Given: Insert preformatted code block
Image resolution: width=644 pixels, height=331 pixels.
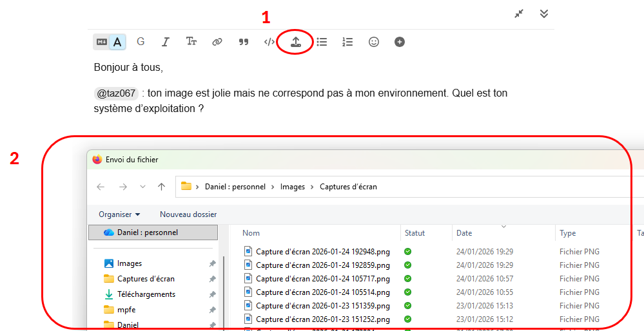Looking at the screenshot, I should [x=269, y=42].
